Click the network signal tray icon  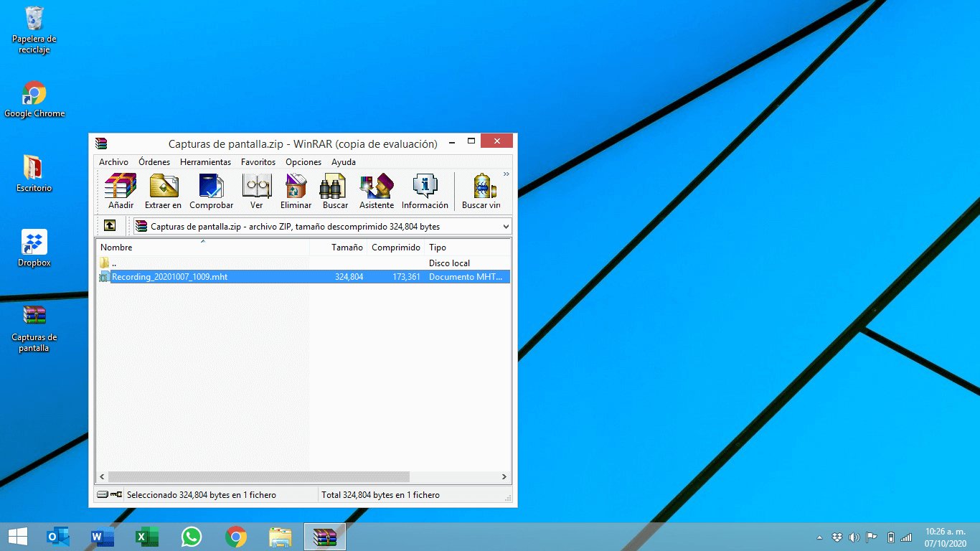906,537
